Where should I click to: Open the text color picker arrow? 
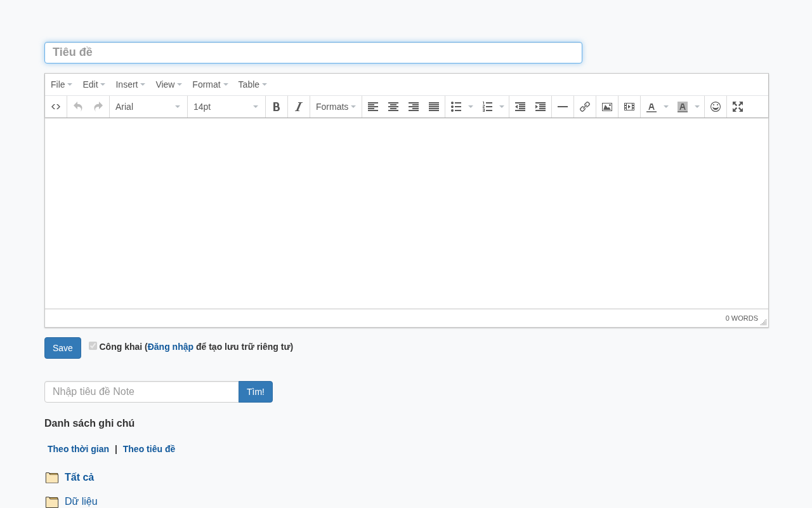click(x=666, y=107)
